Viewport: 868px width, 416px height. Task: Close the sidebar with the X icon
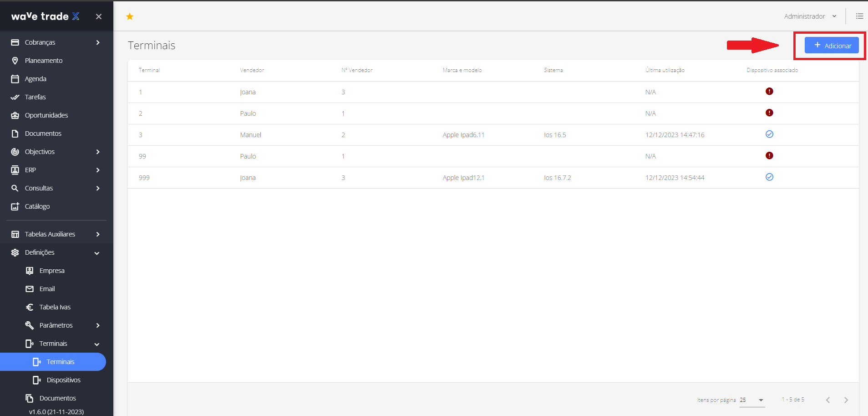[99, 17]
